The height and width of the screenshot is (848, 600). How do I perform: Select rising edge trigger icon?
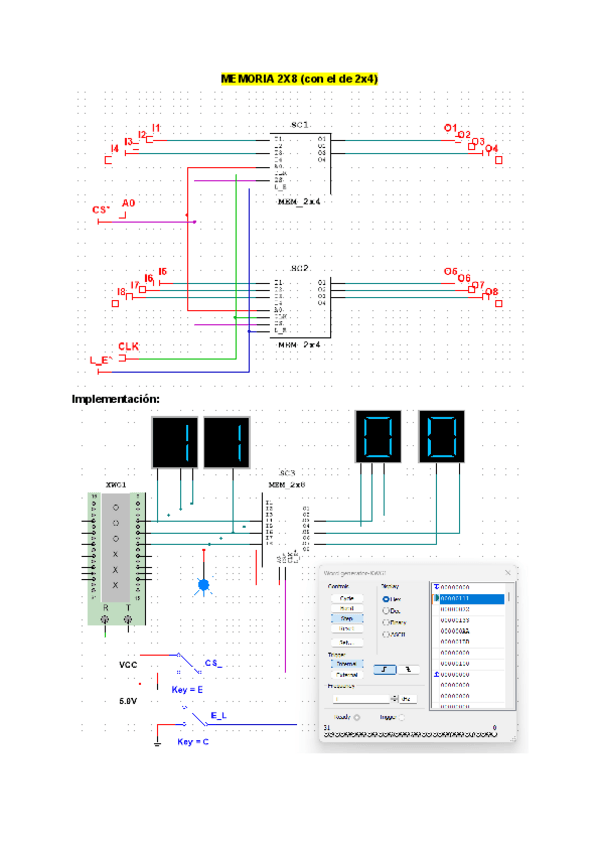[x=383, y=670]
